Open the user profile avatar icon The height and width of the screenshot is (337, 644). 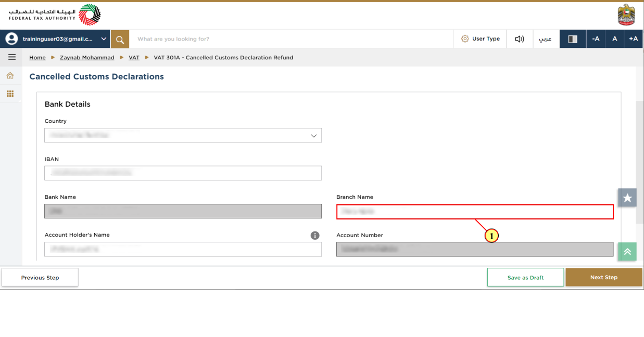click(x=11, y=38)
